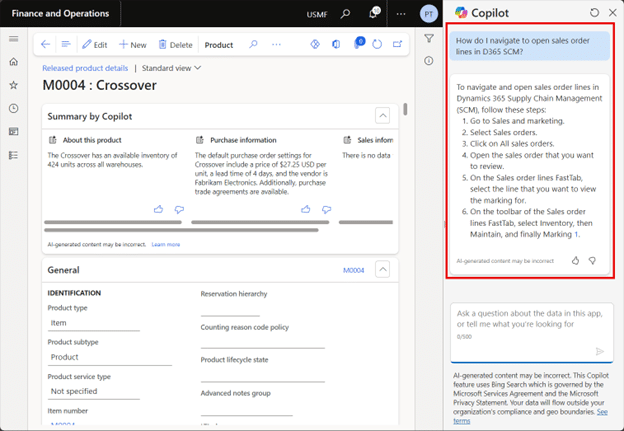The image size is (624, 431).
Task: Open notifications bell in top bar
Action: click(373, 13)
